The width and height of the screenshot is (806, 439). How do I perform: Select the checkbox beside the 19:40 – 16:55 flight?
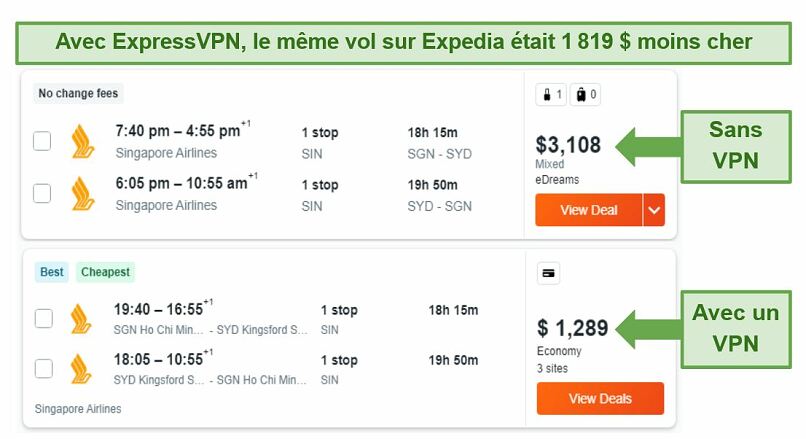click(x=44, y=318)
